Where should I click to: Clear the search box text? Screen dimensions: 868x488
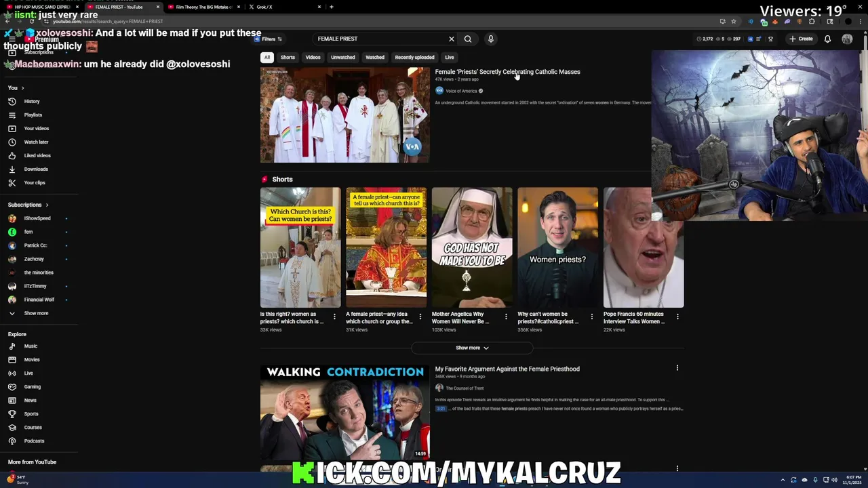[451, 39]
